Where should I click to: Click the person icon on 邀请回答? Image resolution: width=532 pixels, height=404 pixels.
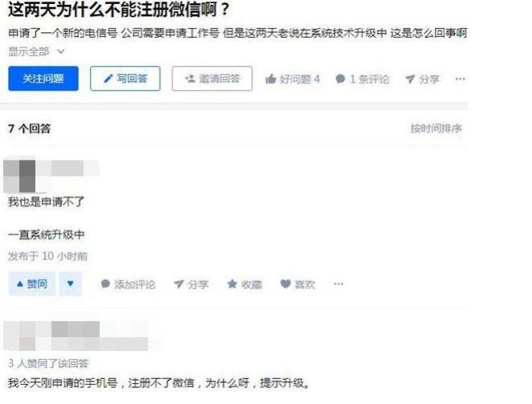click(x=189, y=79)
